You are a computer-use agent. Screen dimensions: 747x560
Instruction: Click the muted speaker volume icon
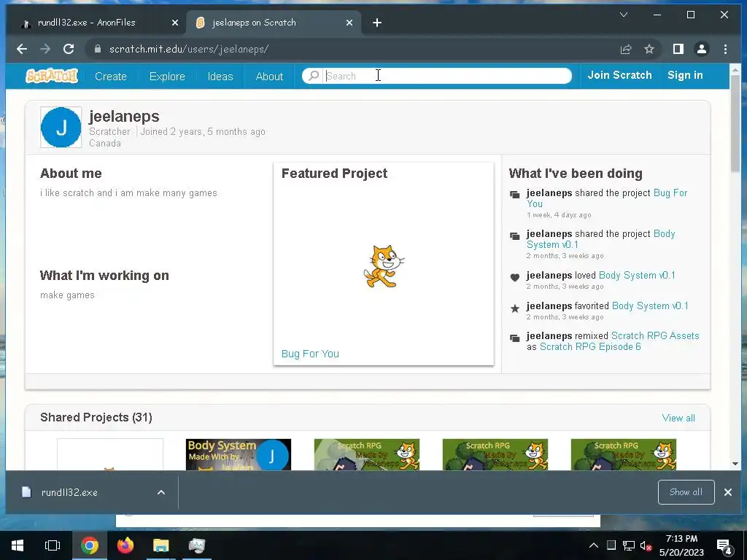coord(646,545)
